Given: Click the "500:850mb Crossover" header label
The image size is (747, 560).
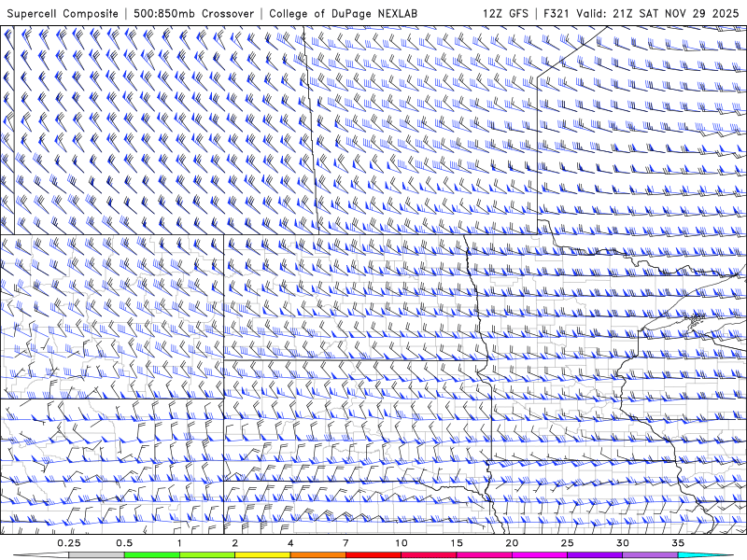Looking at the screenshot, I should 194,13.
